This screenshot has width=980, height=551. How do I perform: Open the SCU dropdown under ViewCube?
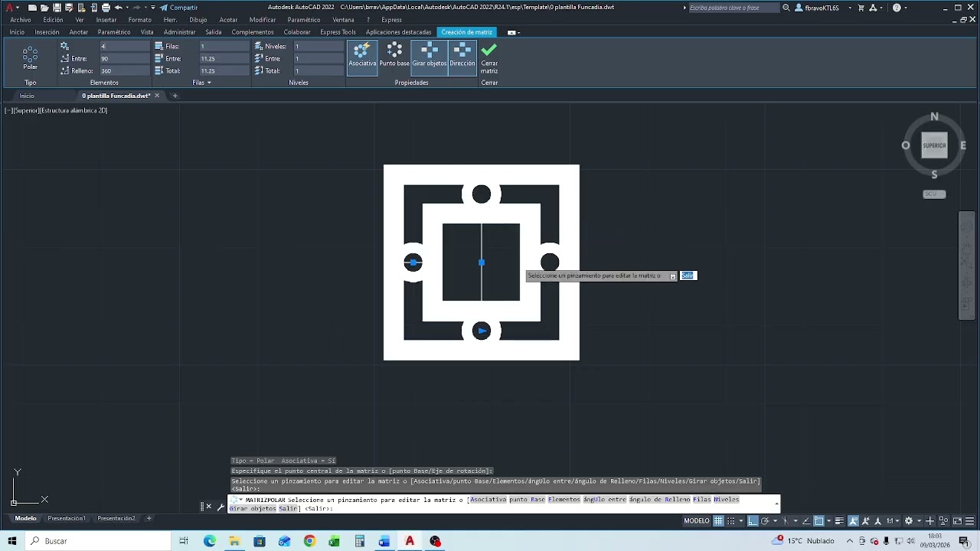[934, 194]
